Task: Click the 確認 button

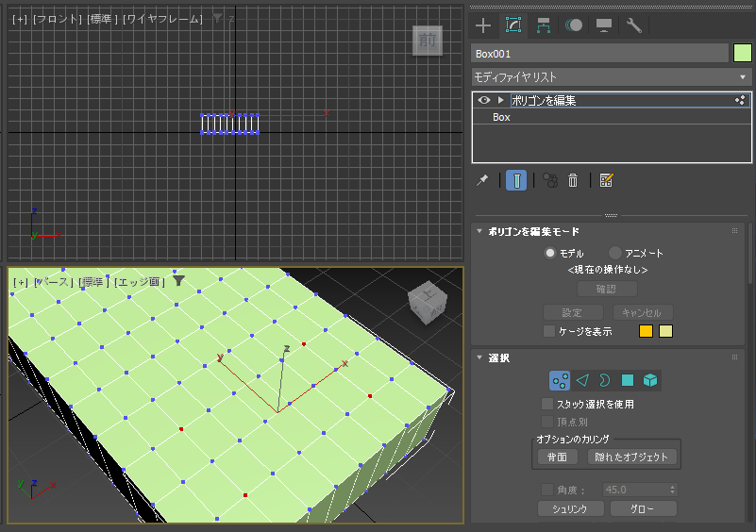Action: [607, 290]
